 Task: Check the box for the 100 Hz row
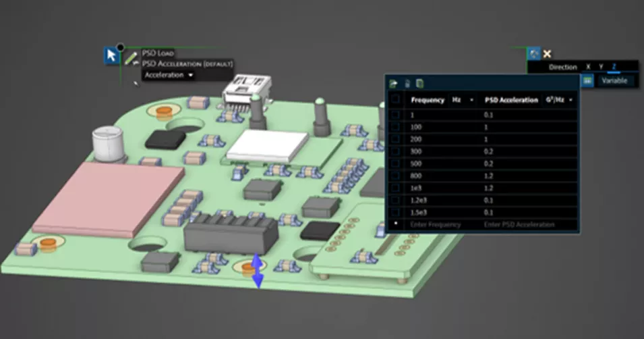pyautogui.click(x=395, y=127)
